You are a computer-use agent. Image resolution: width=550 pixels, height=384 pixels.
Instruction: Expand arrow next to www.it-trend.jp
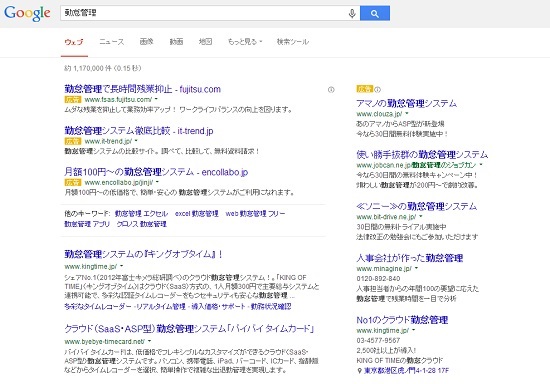(x=136, y=141)
